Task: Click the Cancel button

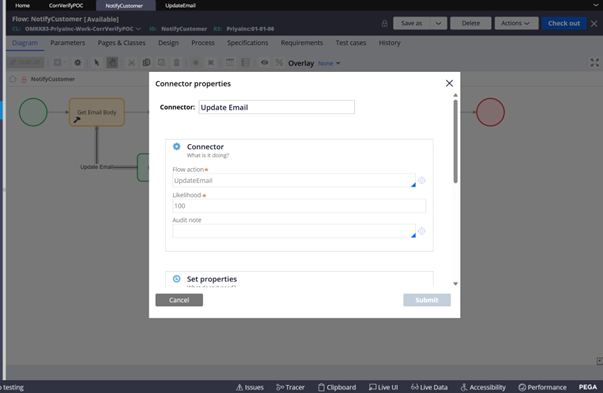Action: pos(179,300)
